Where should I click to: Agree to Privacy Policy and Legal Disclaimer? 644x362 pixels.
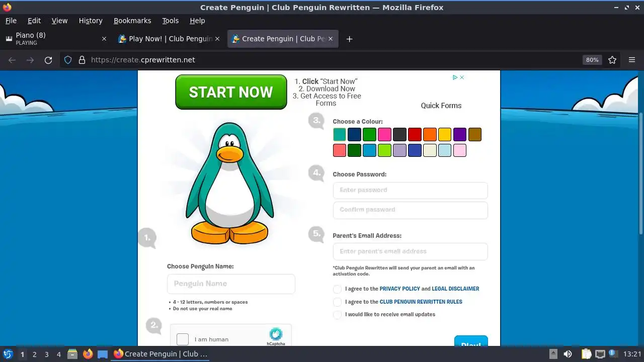point(337,289)
